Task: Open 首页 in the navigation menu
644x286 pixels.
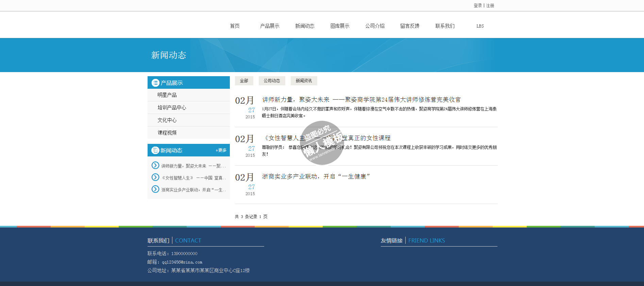Action: (x=235, y=26)
